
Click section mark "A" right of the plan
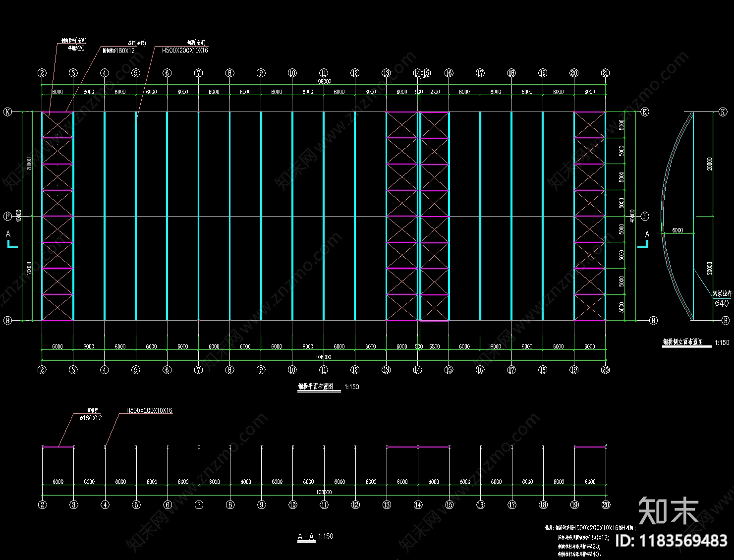click(647, 234)
